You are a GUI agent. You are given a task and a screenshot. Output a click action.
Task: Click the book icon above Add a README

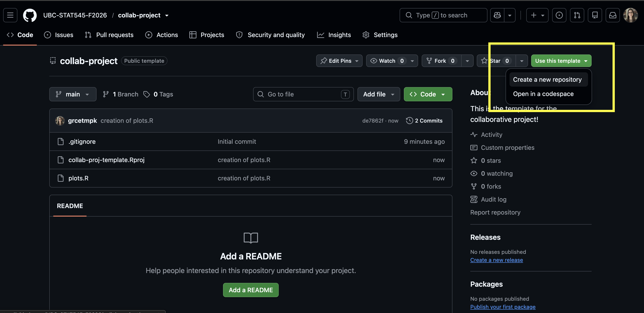(251, 238)
